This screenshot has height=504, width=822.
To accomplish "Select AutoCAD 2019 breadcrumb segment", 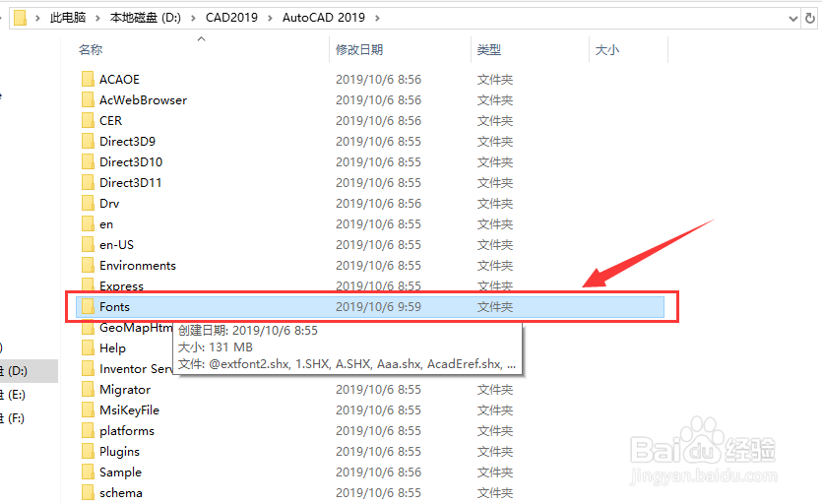I will point(324,18).
